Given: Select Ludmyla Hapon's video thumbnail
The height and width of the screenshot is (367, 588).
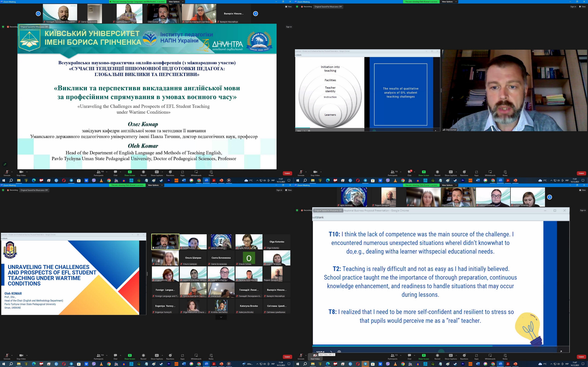Looking at the screenshot, I should click(129, 14).
